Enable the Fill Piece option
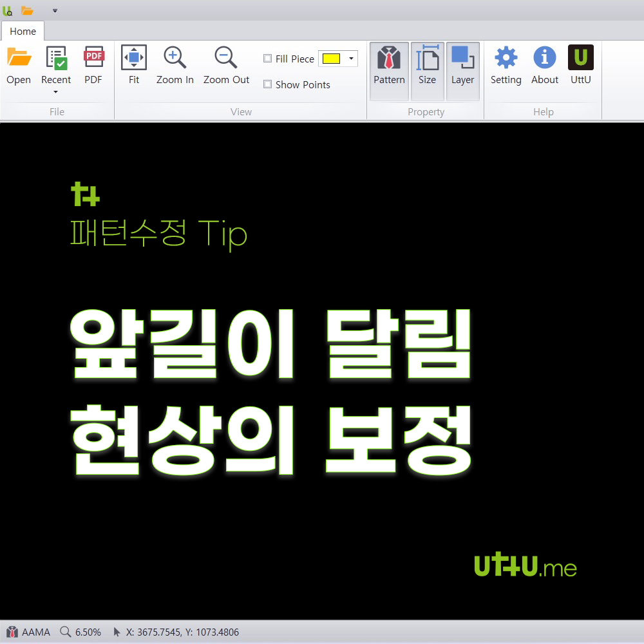Viewport: 644px width, 644px height. pos(267,58)
